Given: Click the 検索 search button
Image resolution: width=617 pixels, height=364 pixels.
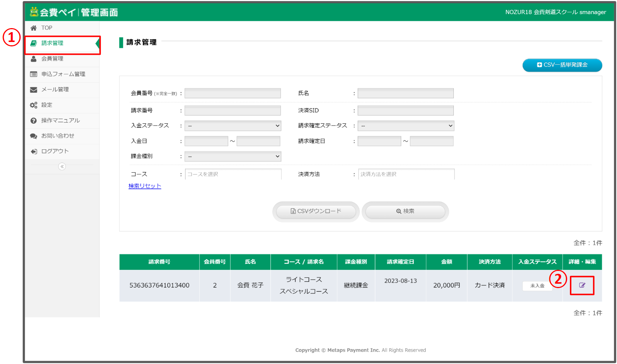Looking at the screenshot, I should click(405, 211).
